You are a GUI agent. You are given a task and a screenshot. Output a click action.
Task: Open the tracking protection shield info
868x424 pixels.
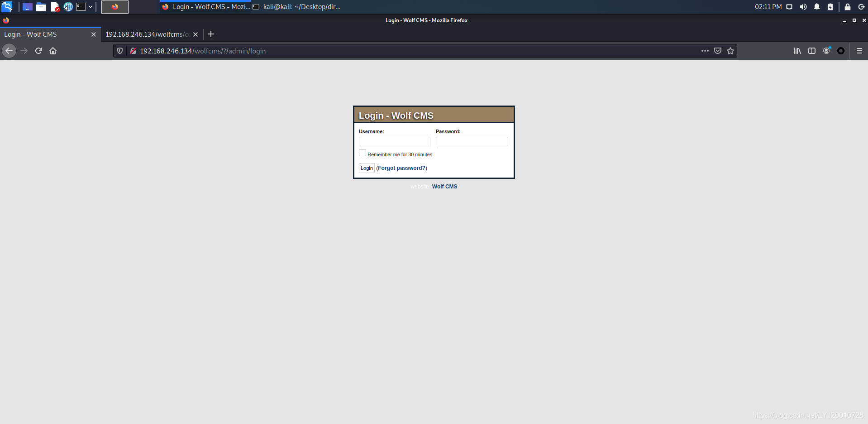point(120,51)
